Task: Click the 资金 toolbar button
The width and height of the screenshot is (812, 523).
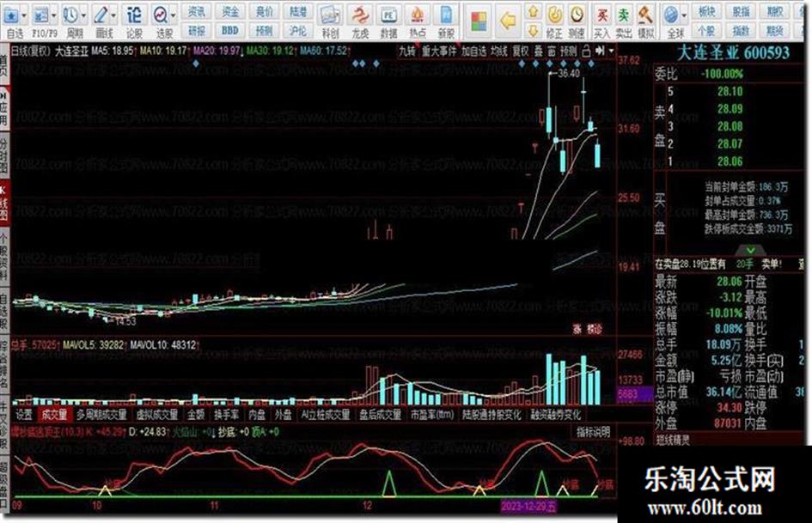Action: 230,11
